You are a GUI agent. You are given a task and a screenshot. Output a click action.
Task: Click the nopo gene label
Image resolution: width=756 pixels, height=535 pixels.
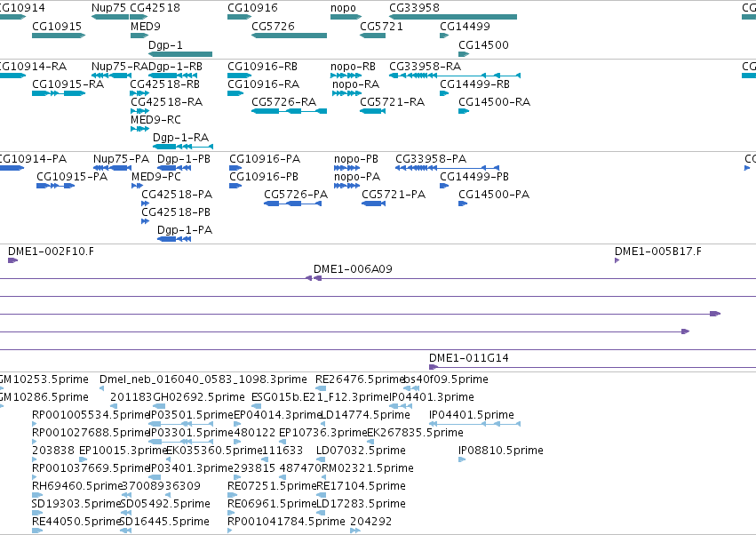coord(343,8)
